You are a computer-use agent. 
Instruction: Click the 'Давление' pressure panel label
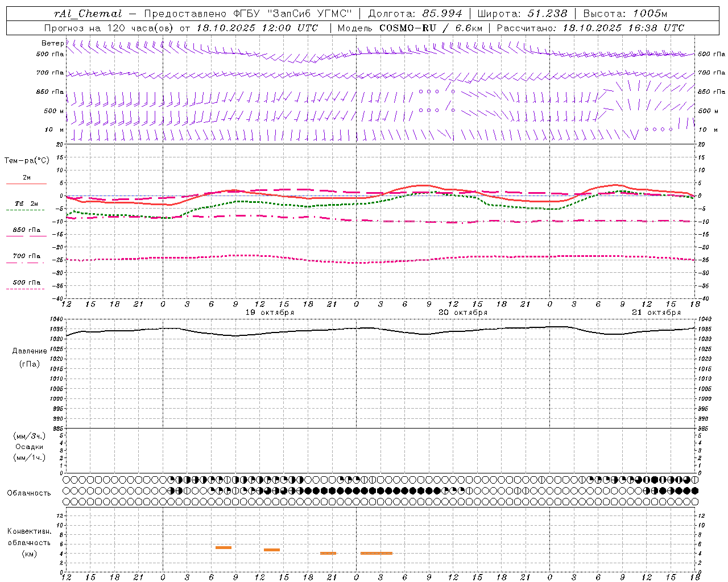tap(30, 351)
